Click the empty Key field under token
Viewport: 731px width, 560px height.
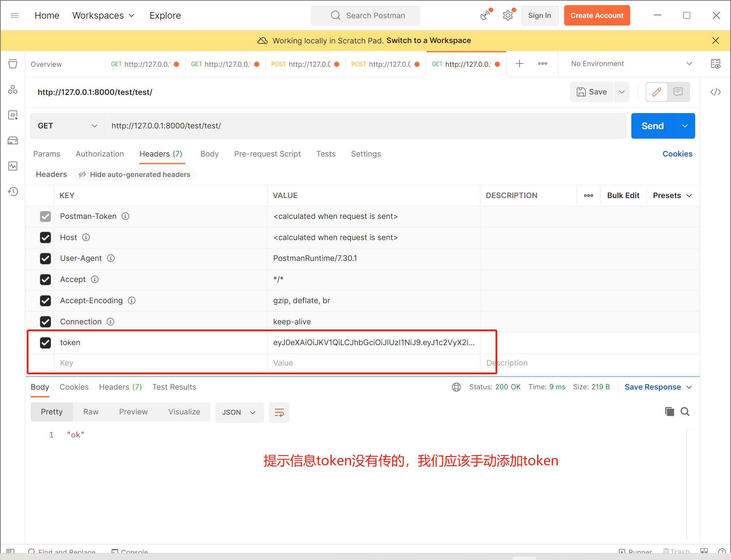[161, 363]
